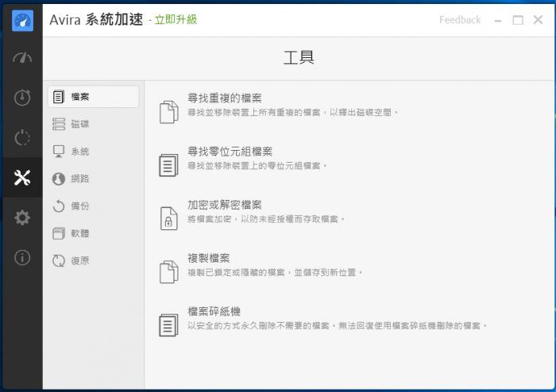Click the disk stack icon beside 磁碟
556x392 pixels.
click(59, 124)
